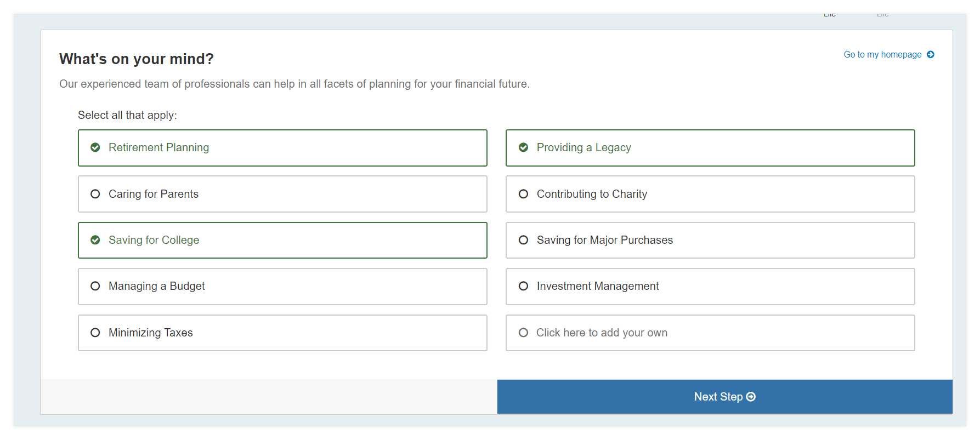Choose the Contributing to Charity box
Viewport: 980px width, 440px height.
click(710, 194)
